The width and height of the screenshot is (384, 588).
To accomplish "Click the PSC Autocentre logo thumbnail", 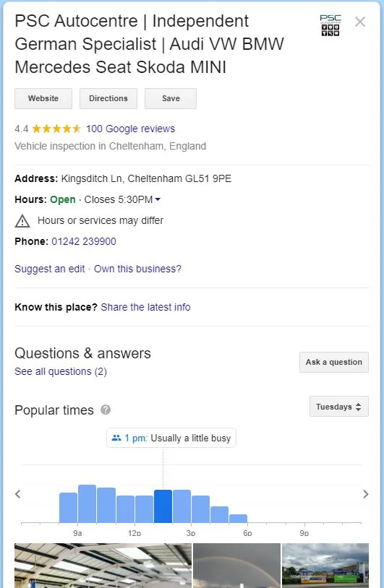I will (x=330, y=25).
